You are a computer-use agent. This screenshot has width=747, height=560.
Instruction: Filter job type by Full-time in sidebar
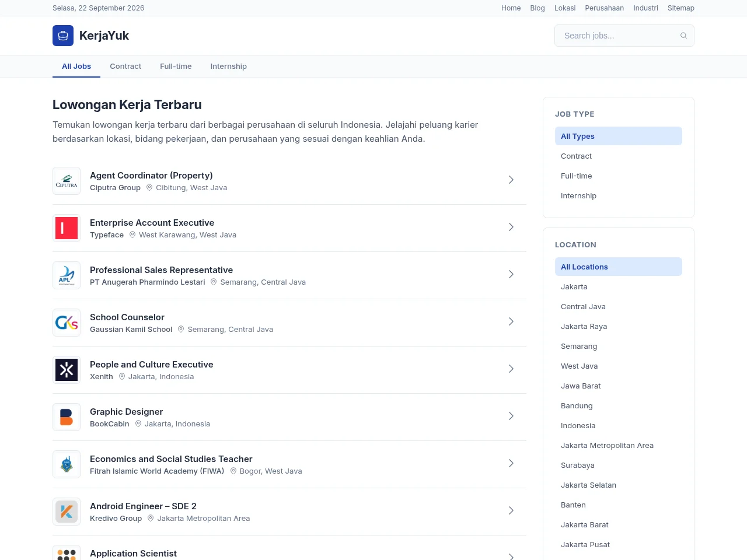[619, 176]
